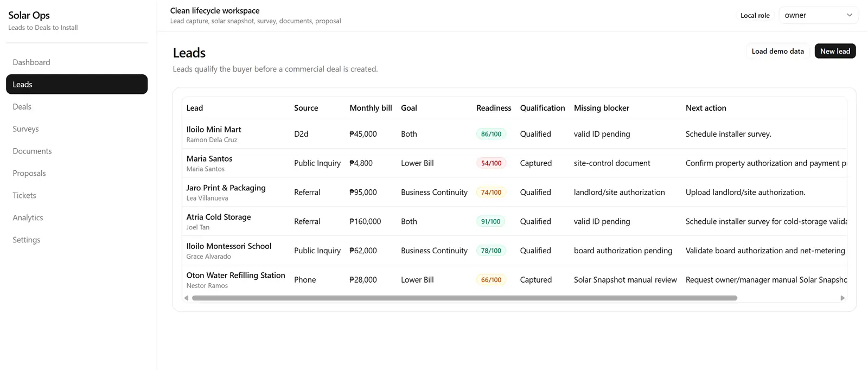
Task: Click the 74/100 readiness badge
Action: point(492,193)
